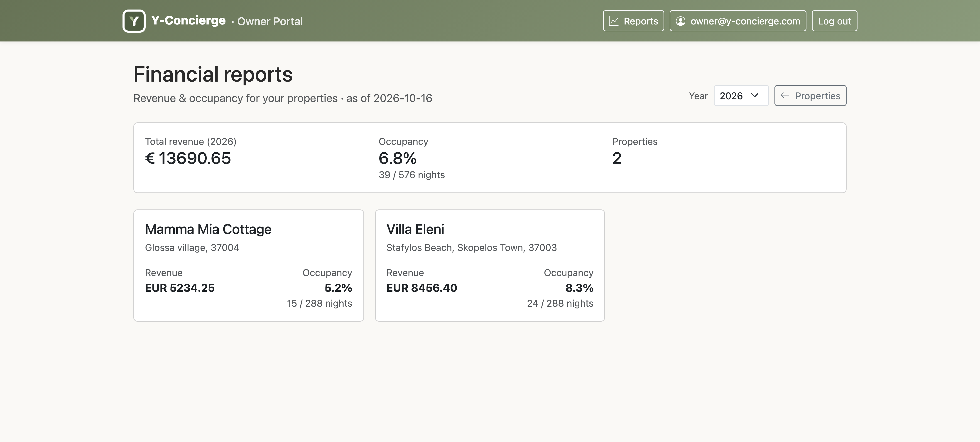Screen dimensions: 980x442
Task: Click the 15 / 288 nights text
Action: tap(320, 303)
